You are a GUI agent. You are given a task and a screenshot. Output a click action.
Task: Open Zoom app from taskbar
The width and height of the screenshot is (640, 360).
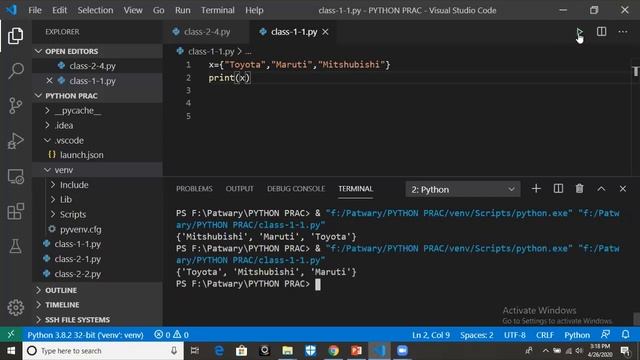pyautogui.click(x=402, y=351)
